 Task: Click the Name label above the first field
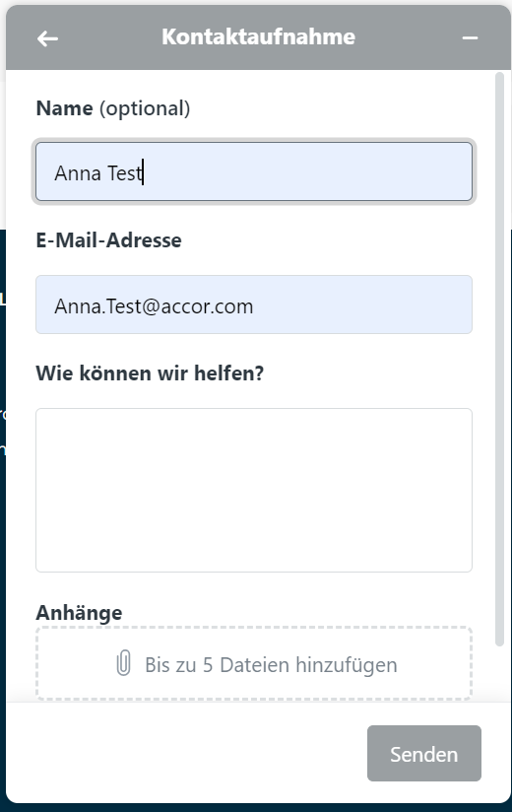click(x=65, y=108)
